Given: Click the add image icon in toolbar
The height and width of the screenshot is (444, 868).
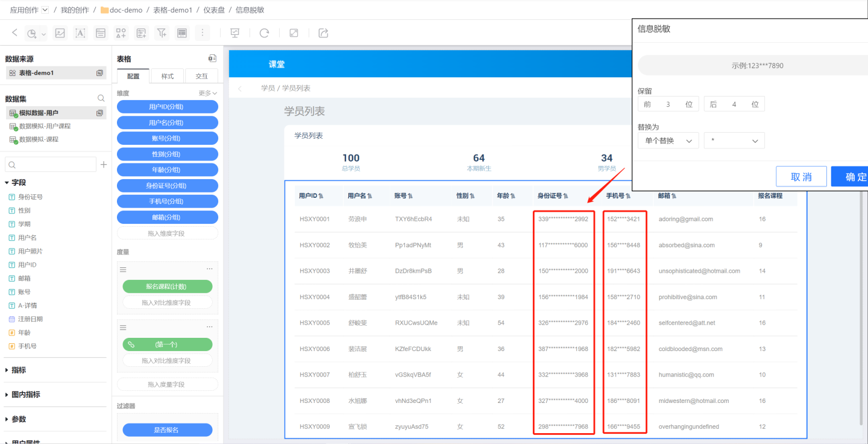Looking at the screenshot, I should (x=60, y=33).
